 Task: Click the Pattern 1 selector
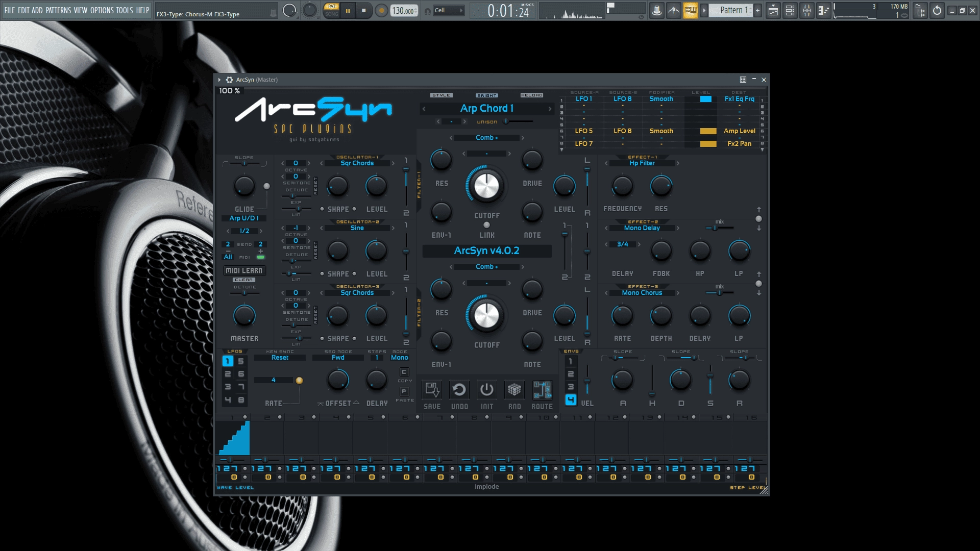(731, 10)
